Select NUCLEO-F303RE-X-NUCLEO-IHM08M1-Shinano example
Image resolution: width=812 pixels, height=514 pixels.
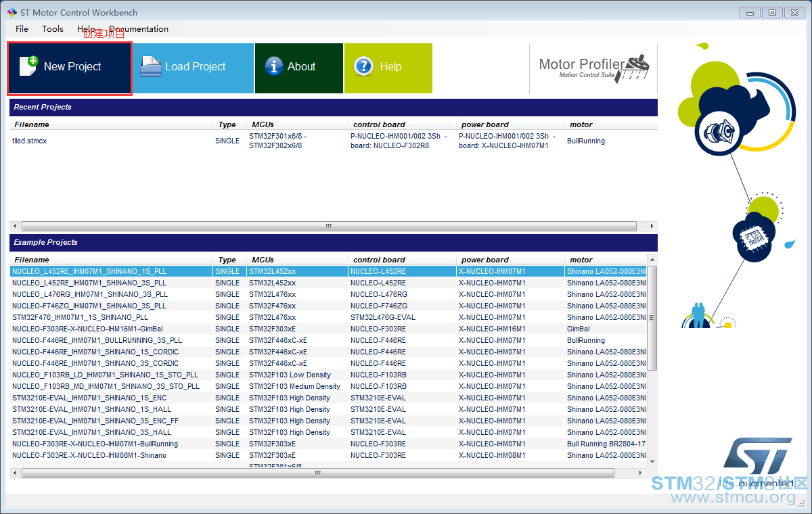pyautogui.click(x=329, y=455)
